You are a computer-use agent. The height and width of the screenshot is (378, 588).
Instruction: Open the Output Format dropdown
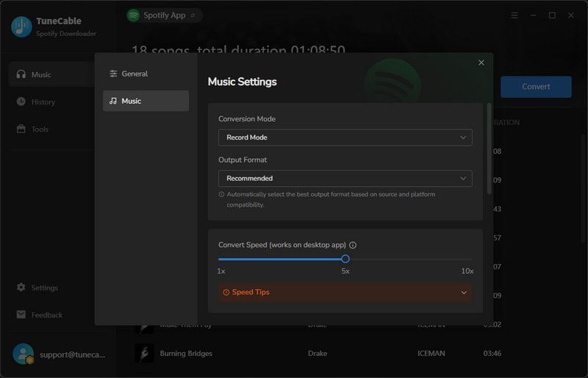click(x=345, y=178)
